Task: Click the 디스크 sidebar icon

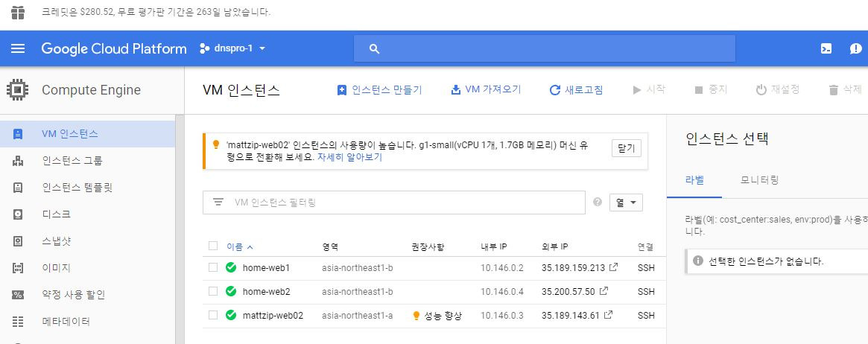Action: pyautogui.click(x=18, y=214)
